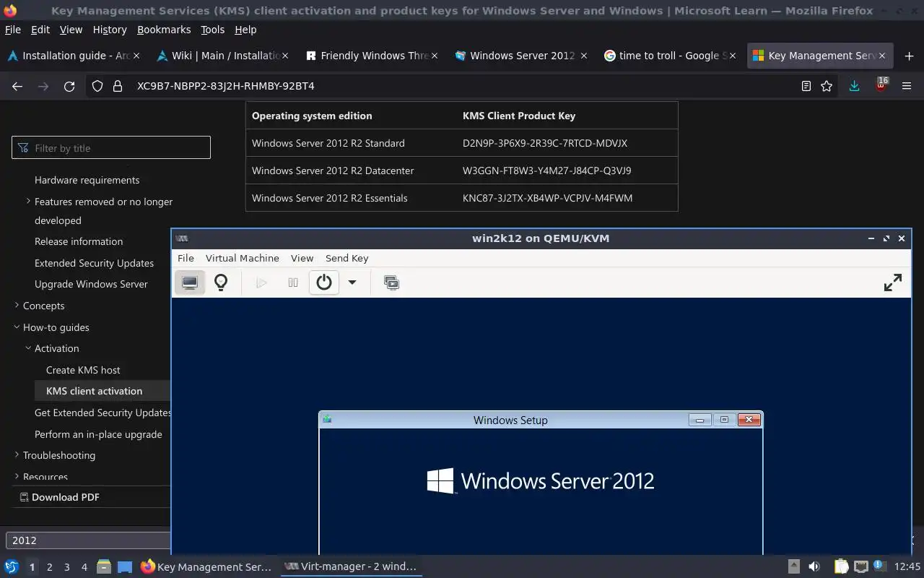Open a new Firefox tab

click(x=909, y=56)
